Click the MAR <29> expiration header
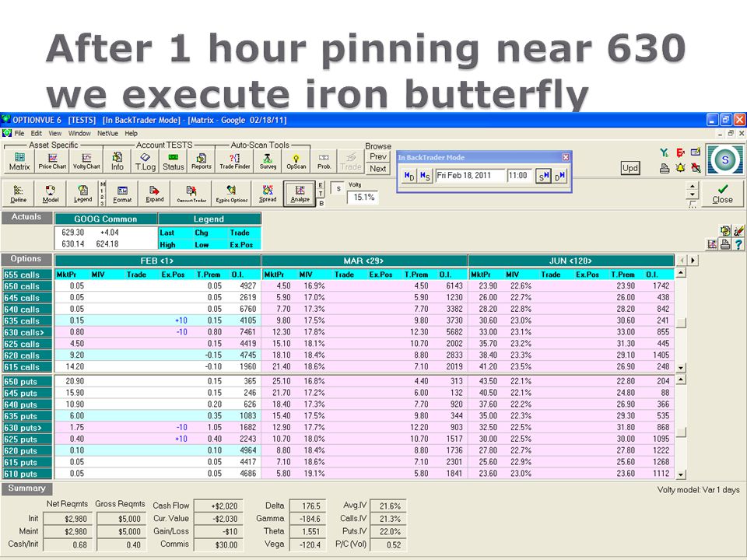The width and height of the screenshot is (747, 560). (x=364, y=261)
